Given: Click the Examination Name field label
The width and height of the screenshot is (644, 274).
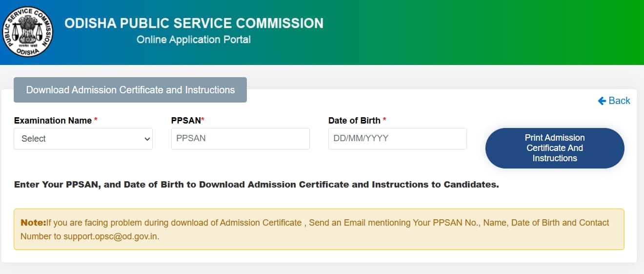Looking at the screenshot, I should coord(53,120).
